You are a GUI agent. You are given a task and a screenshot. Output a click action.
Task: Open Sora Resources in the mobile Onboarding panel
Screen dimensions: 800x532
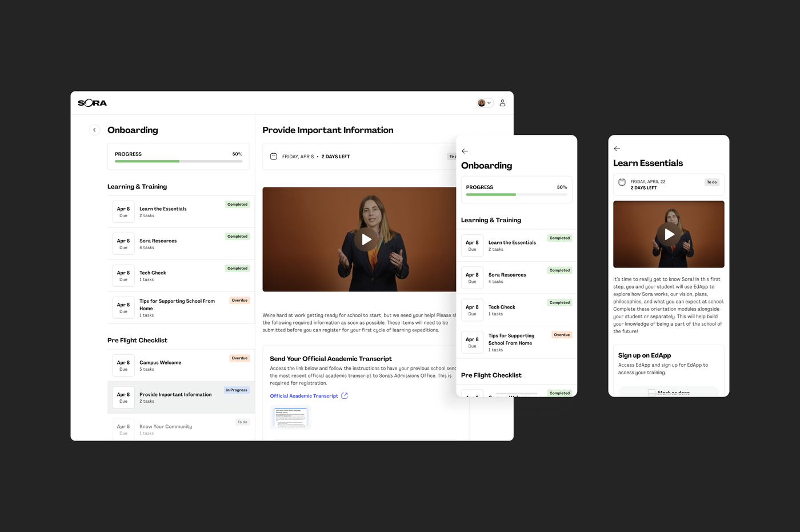click(x=517, y=278)
